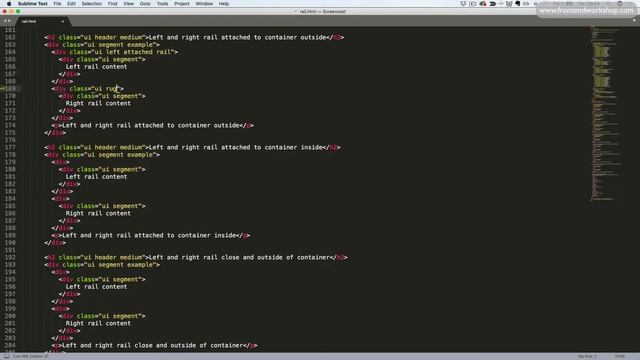Open the tab list dropdown arrow
The height and width of the screenshot is (360, 640).
coord(634,20)
